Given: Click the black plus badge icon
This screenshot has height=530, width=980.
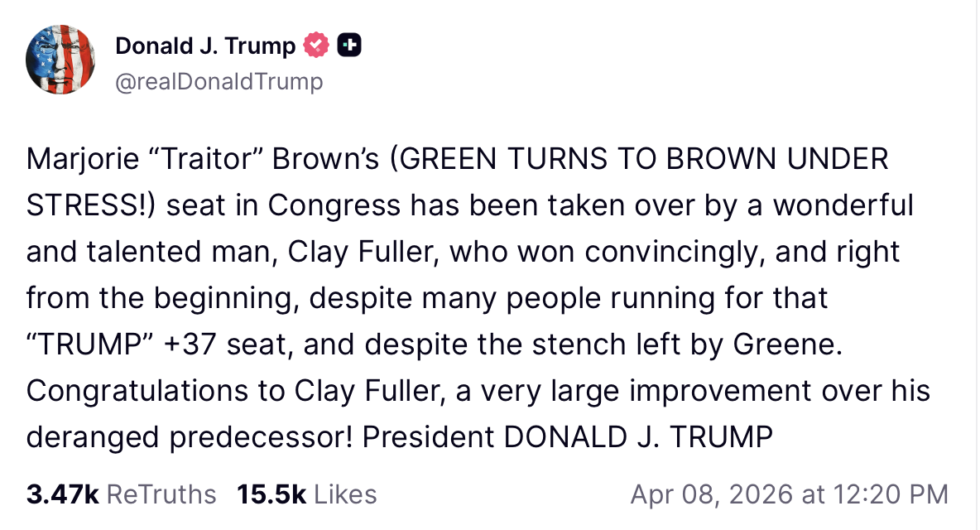Looking at the screenshot, I should (x=349, y=46).
